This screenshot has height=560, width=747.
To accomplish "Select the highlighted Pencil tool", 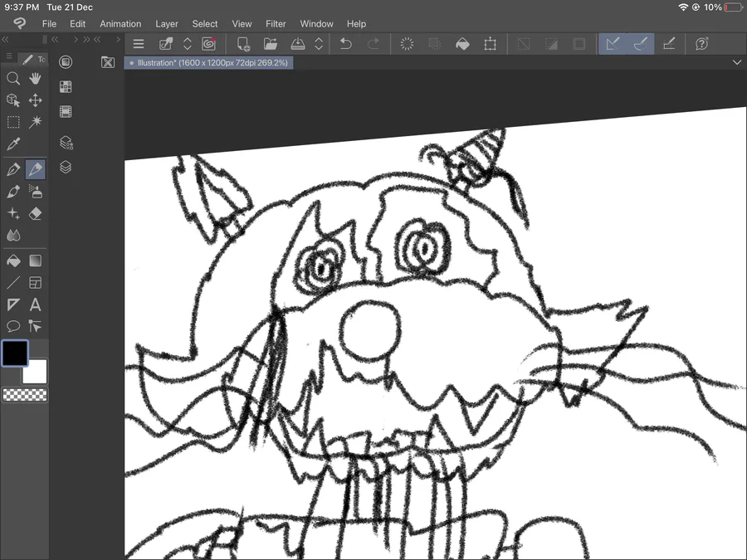I will (x=35, y=169).
